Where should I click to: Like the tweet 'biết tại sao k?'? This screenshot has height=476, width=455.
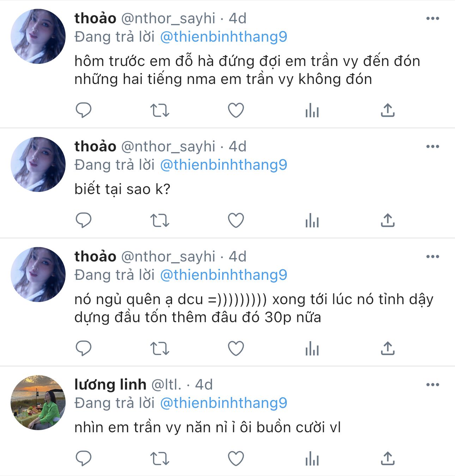236,221
